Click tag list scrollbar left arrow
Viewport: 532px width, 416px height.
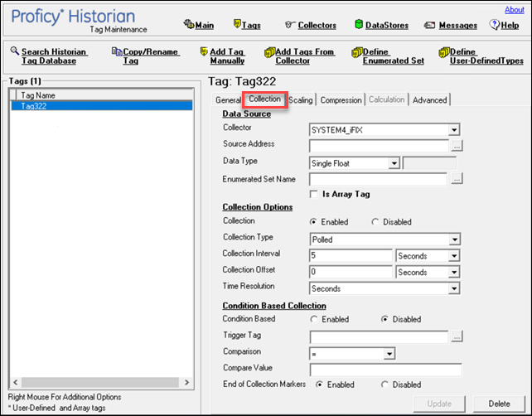coord(16,382)
